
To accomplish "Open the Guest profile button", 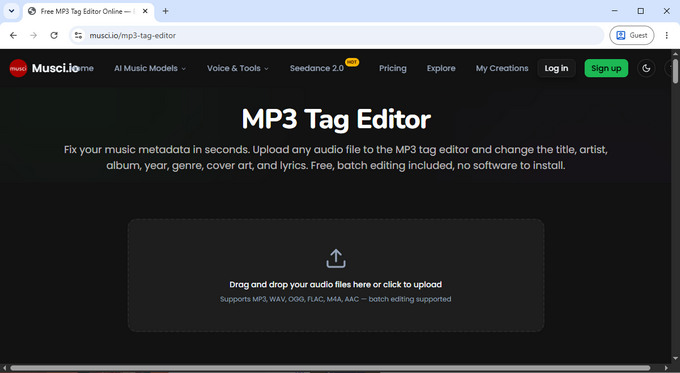I will (631, 36).
